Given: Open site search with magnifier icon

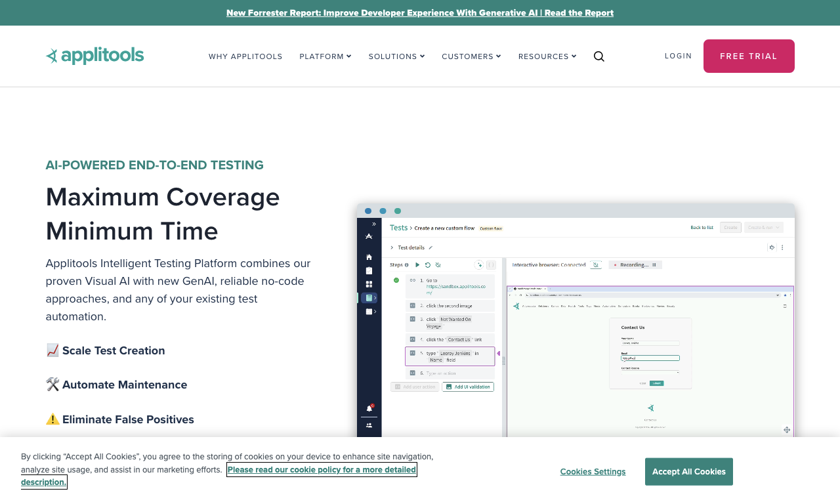Looking at the screenshot, I should coord(598,56).
